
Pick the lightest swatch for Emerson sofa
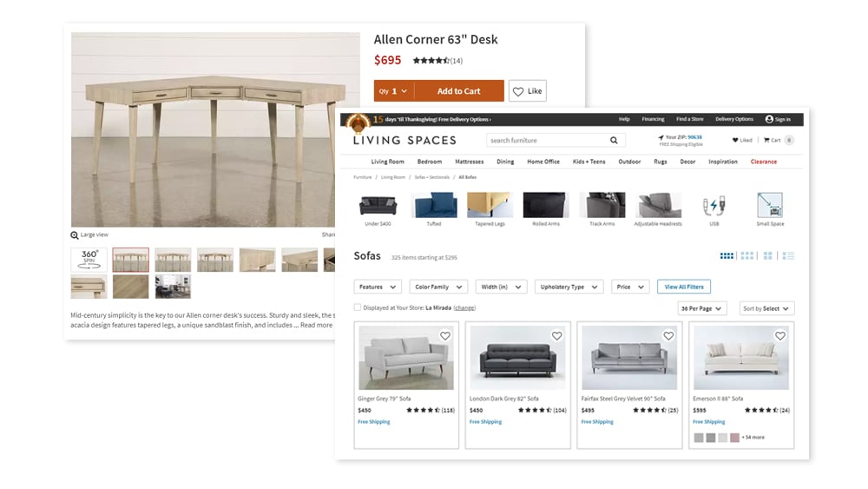point(722,438)
